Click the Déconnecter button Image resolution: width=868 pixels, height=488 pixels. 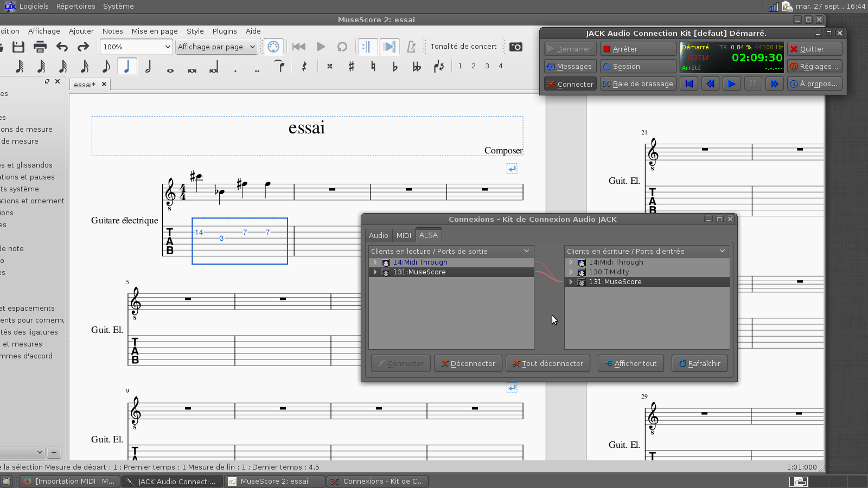pyautogui.click(x=468, y=364)
